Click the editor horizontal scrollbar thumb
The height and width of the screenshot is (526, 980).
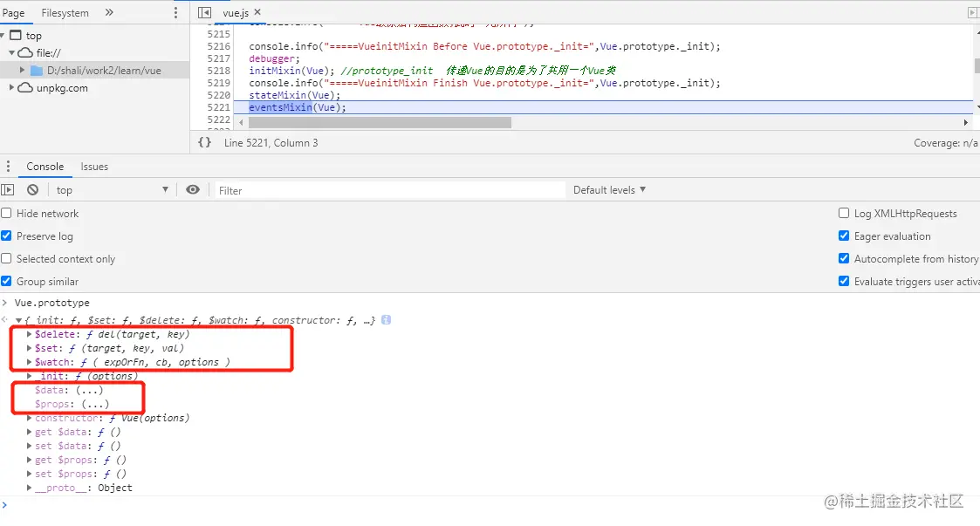click(380, 122)
